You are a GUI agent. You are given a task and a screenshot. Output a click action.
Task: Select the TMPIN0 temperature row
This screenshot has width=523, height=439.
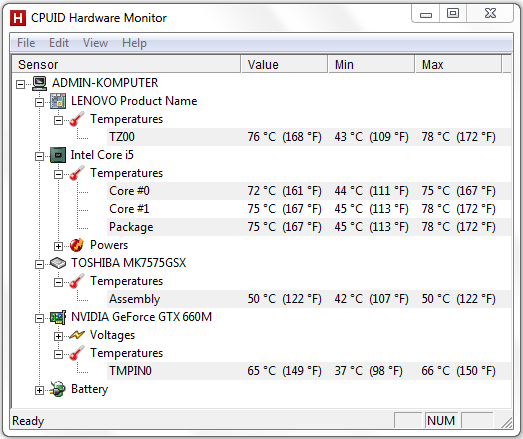tap(309, 371)
